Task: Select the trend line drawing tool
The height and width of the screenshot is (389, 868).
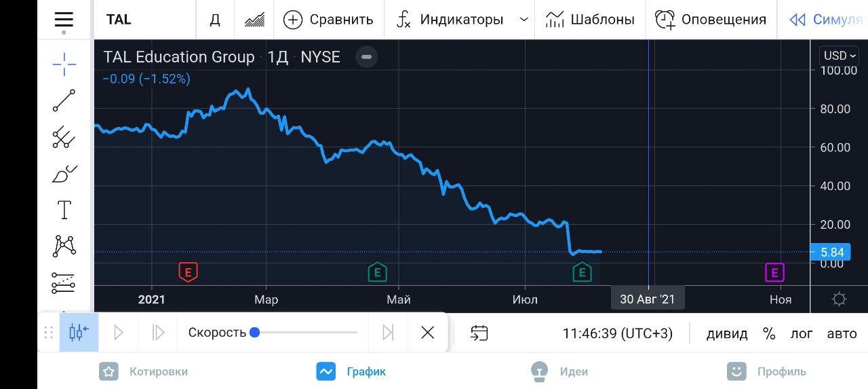Action: (x=64, y=100)
